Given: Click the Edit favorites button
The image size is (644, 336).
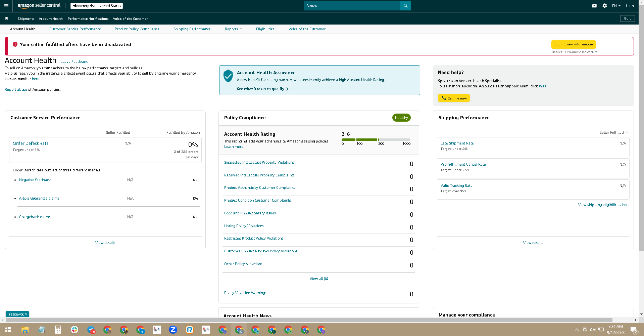Looking at the screenshot, I should click(x=628, y=18).
